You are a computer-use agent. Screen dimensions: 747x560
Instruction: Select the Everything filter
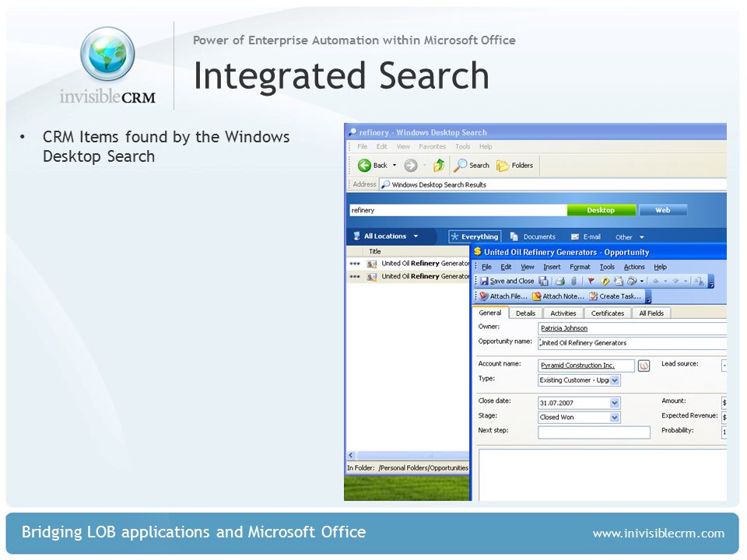(475, 236)
